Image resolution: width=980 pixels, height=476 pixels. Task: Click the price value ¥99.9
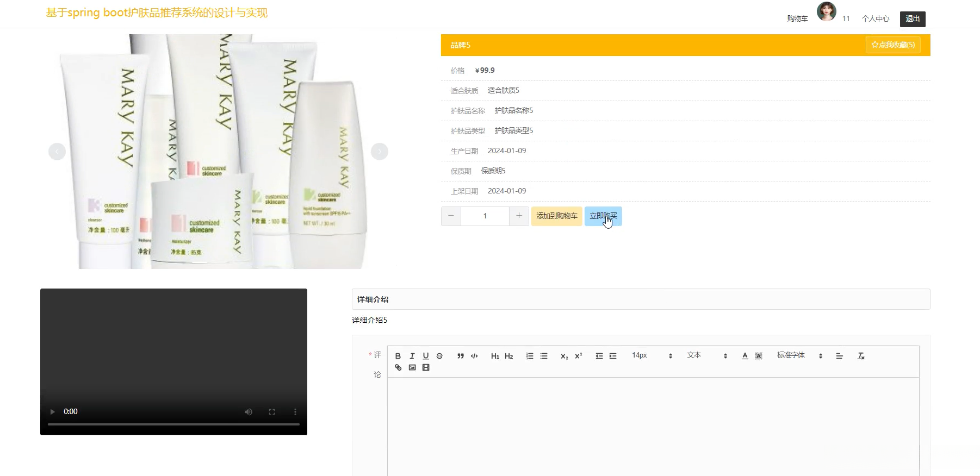(x=485, y=71)
